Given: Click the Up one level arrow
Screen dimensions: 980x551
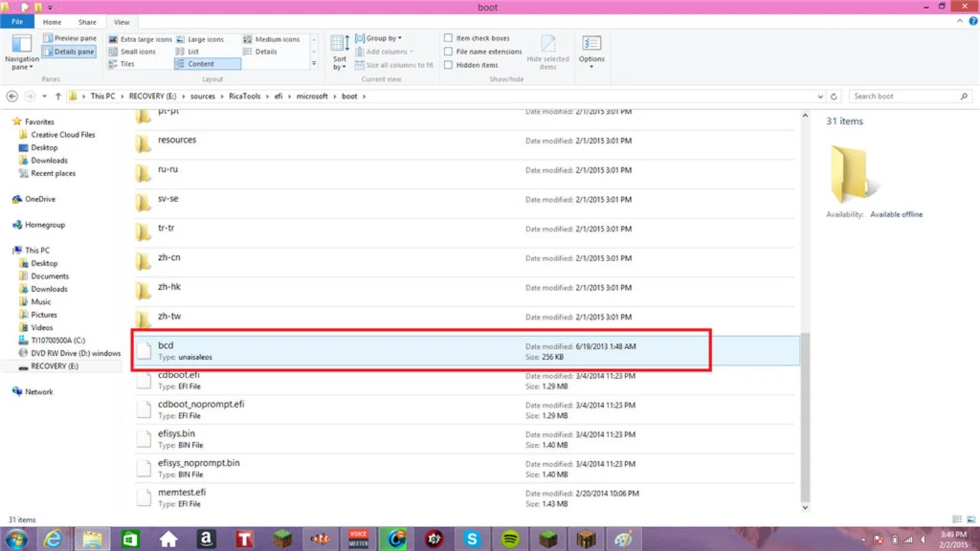Looking at the screenshot, I should click(x=58, y=97).
